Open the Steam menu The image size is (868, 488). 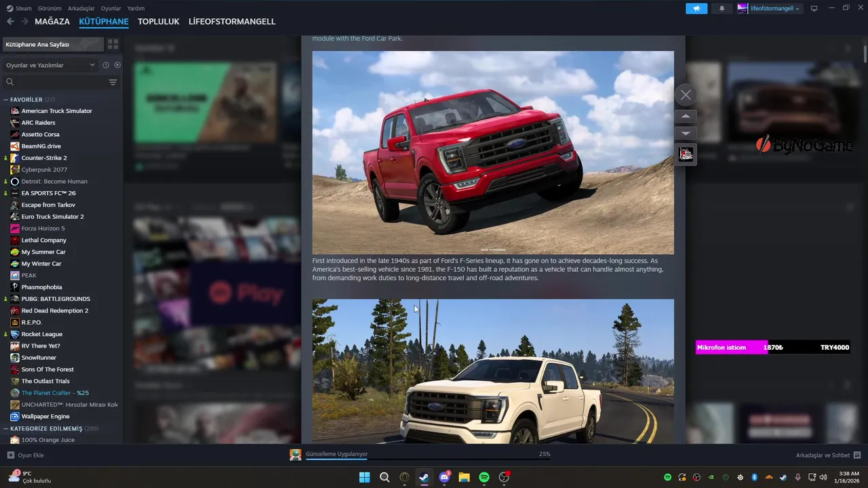(19, 8)
